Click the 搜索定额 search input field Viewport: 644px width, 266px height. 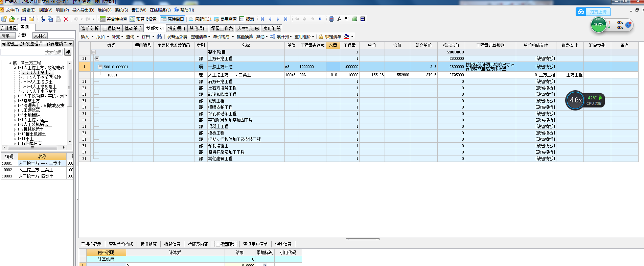(32, 52)
